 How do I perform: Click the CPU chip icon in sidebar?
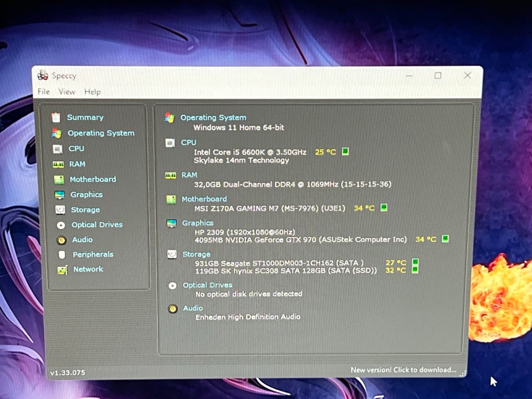point(58,149)
